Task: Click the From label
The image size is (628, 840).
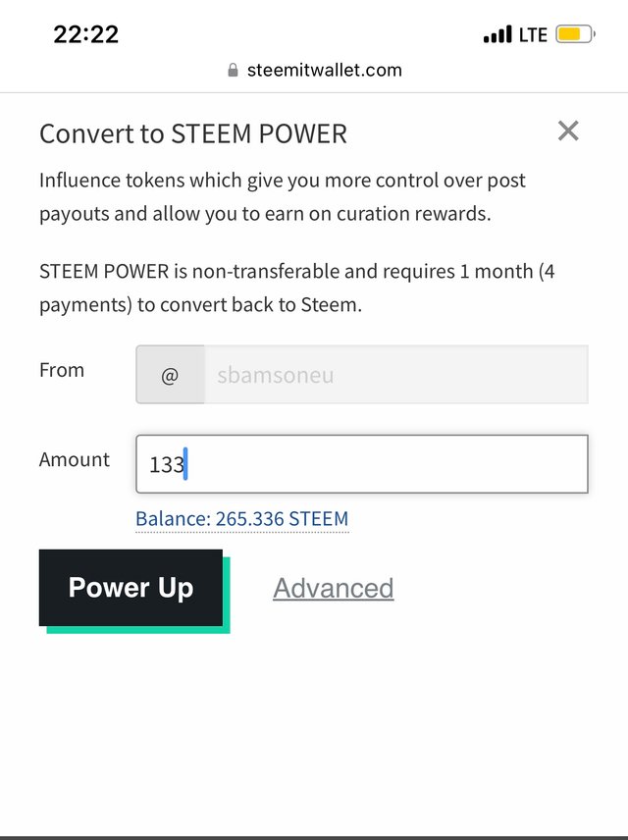Action: tap(62, 370)
